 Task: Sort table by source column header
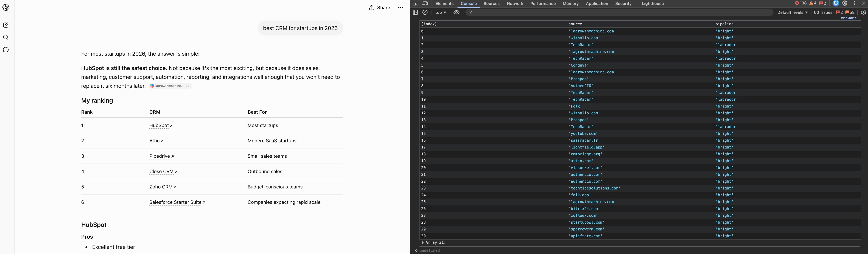pos(640,24)
